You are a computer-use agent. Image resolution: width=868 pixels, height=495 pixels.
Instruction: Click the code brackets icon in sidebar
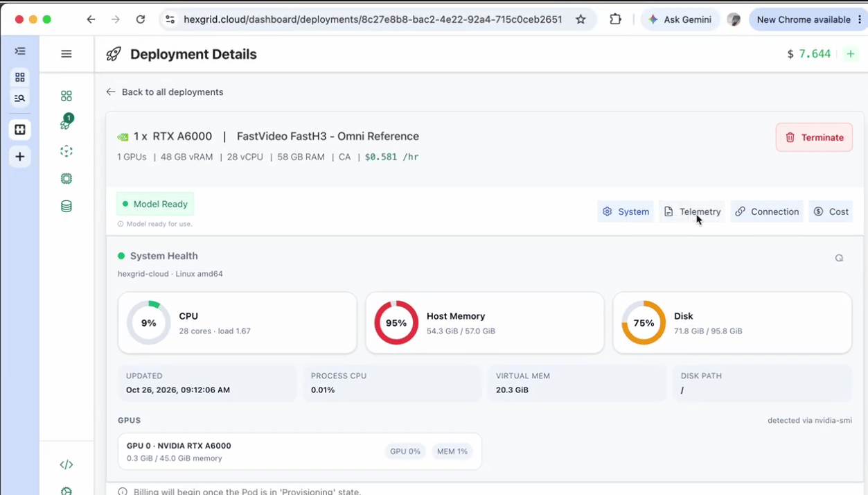click(67, 464)
